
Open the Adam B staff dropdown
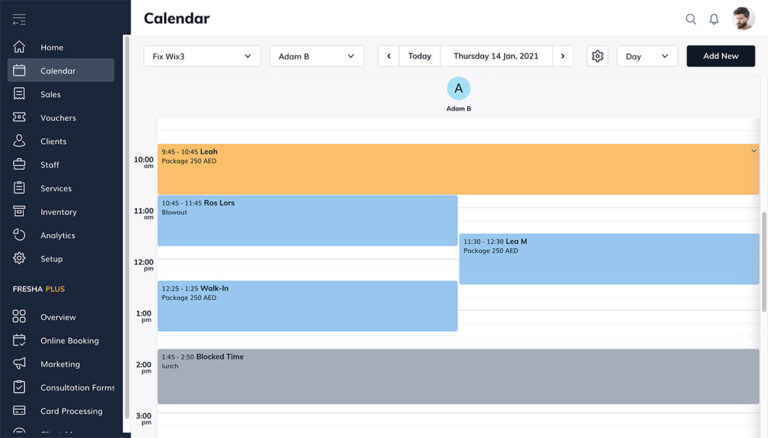pos(316,57)
